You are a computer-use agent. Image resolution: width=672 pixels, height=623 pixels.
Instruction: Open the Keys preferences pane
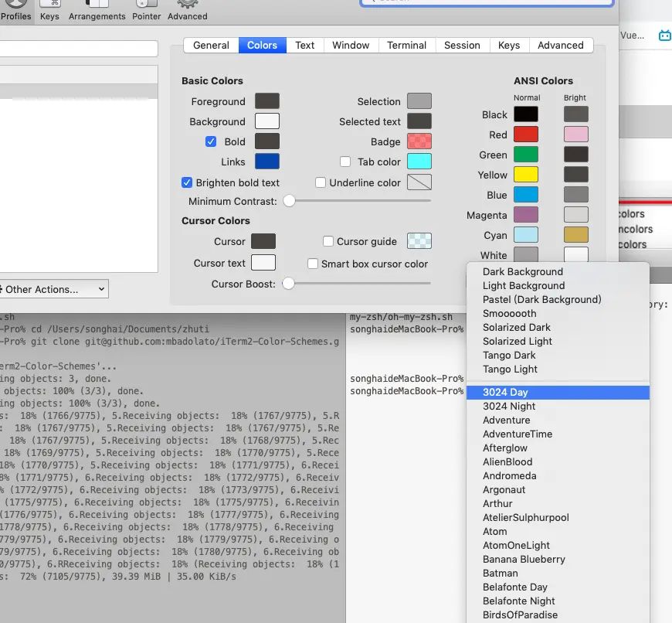[49, 11]
